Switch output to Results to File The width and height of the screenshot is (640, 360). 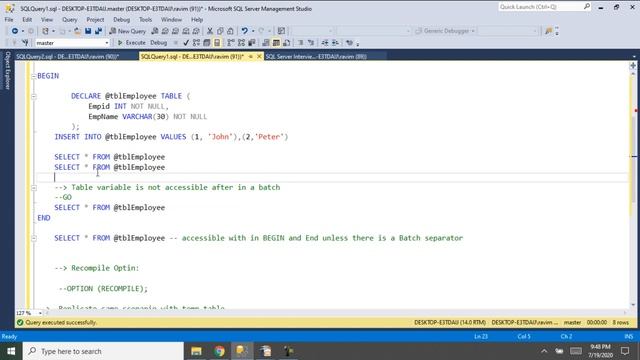pyautogui.click(x=287, y=42)
